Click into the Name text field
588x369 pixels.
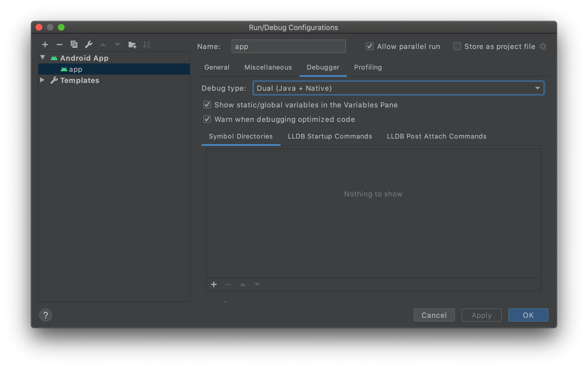coord(288,46)
